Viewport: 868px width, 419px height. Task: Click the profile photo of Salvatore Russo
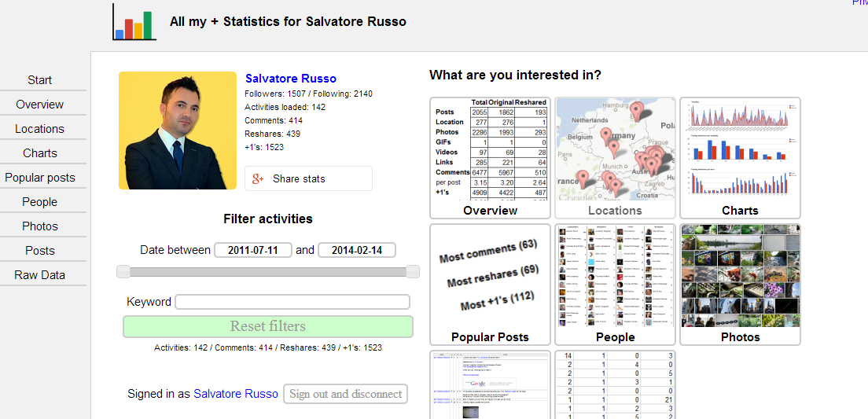178,130
